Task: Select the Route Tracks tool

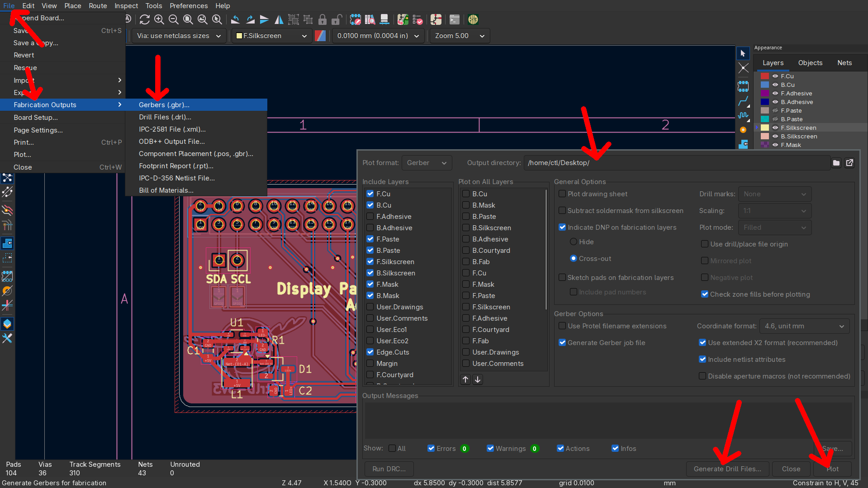Action: point(743,101)
